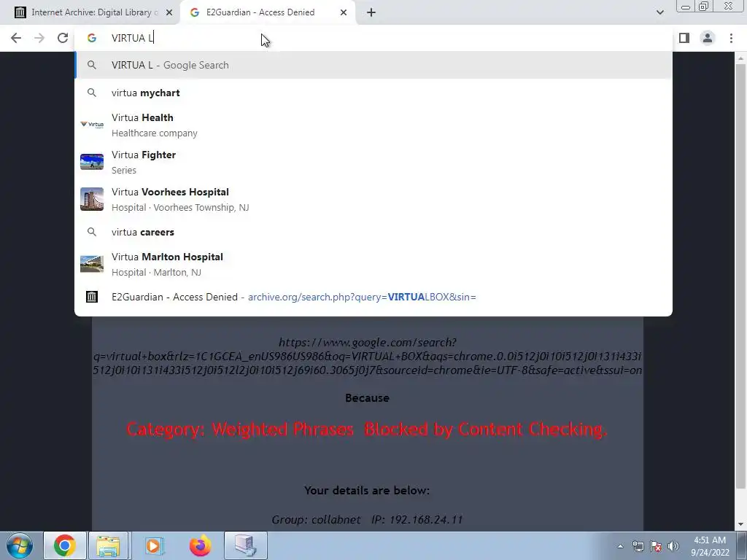Open the Chrome three-dot menu

(x=731, y=38)
